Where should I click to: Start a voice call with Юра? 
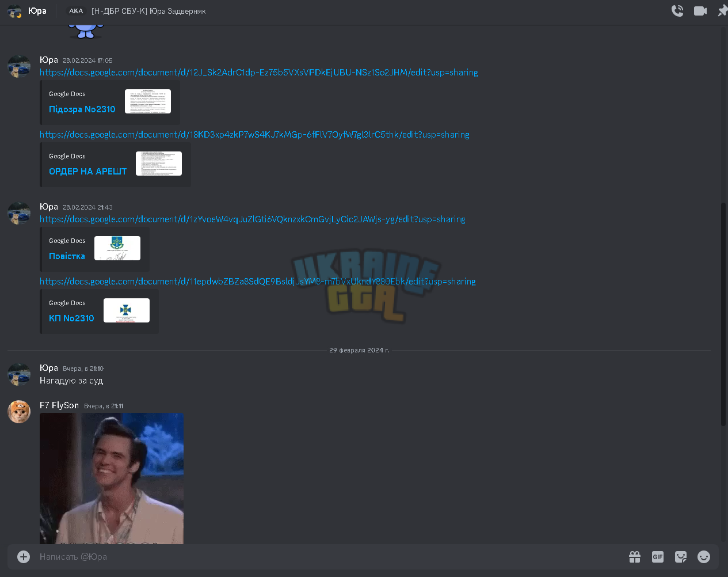tap(677, 11)
